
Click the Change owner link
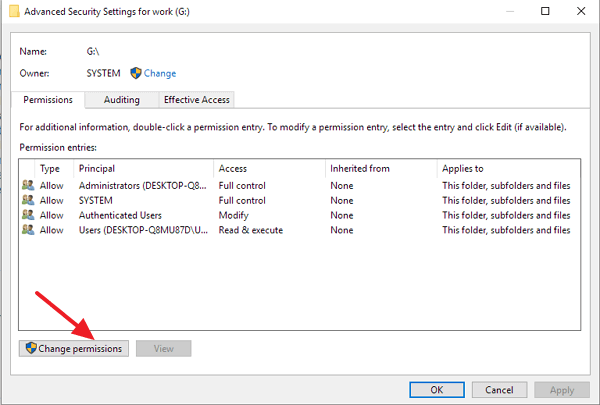coord(160,73)
